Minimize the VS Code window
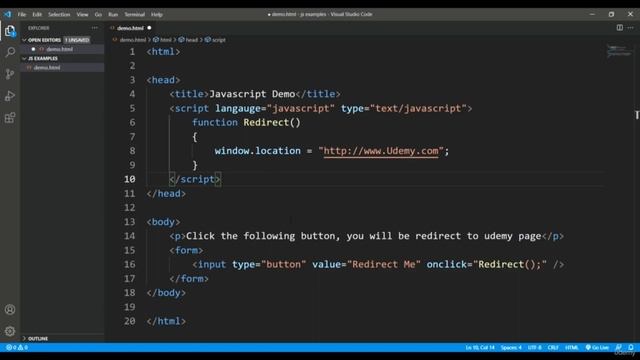 pyautogui.click(x=592, y=14)
